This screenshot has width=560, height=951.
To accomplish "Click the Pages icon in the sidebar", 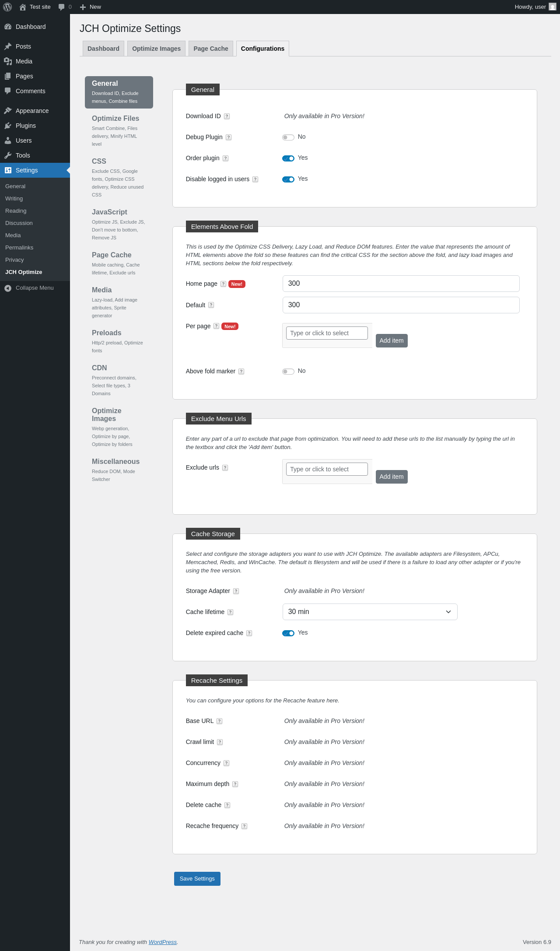I will click(x=8, y=76).
